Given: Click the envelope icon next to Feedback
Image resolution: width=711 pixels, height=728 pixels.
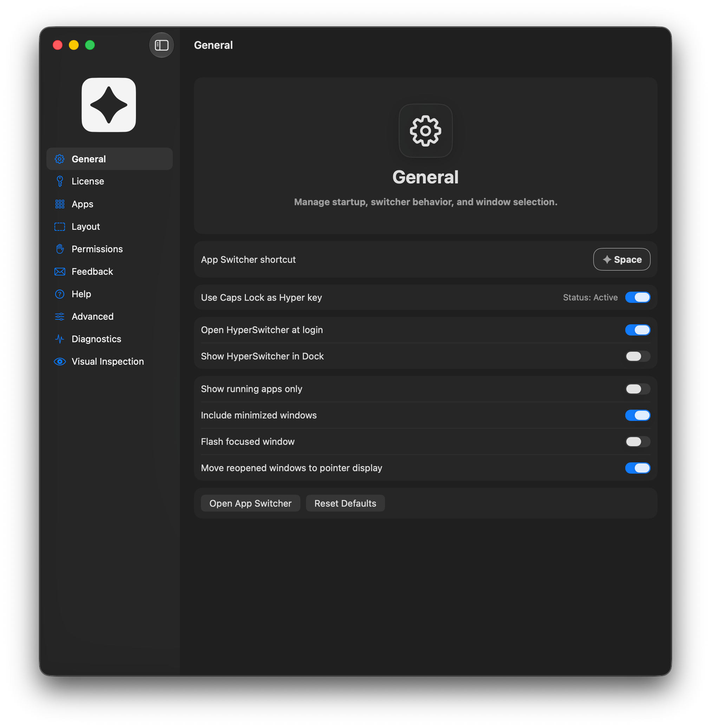Looking at the screenshot, I should (x=60, y=272).
